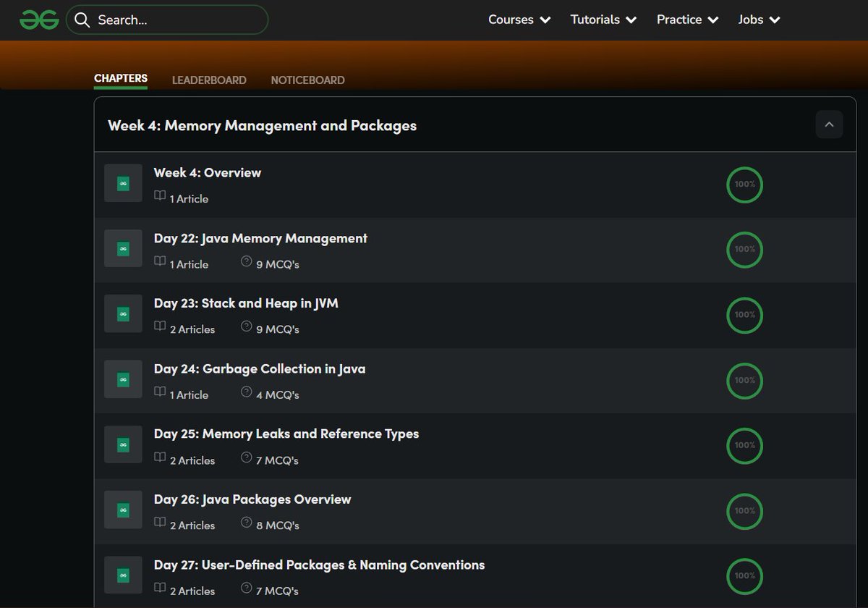
Task: Click "8 MCQ's" under Day 26
Action: click(x=278, y=525)
